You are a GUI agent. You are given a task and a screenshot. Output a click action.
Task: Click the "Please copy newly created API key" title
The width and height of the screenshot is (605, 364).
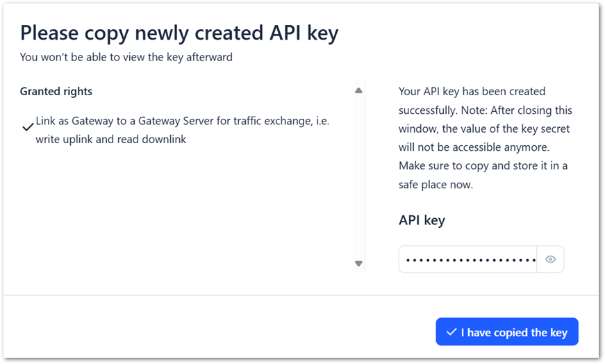[179, 32]
